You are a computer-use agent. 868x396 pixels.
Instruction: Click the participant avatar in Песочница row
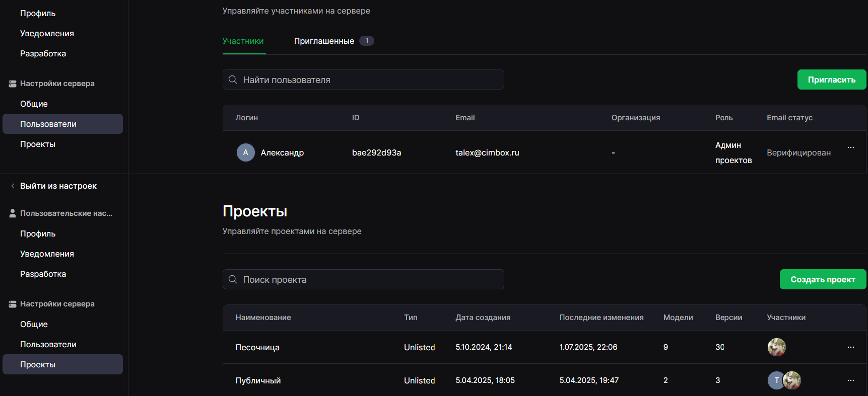pos(776,347)
